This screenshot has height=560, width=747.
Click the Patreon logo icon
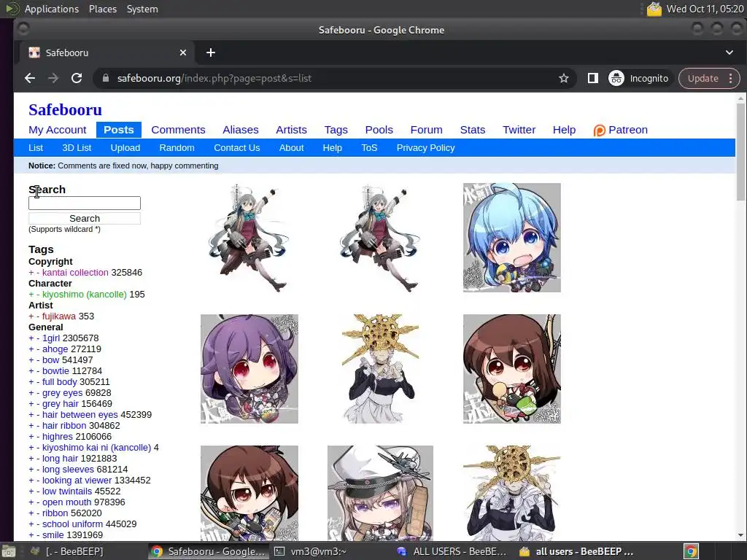click(600, 130)
